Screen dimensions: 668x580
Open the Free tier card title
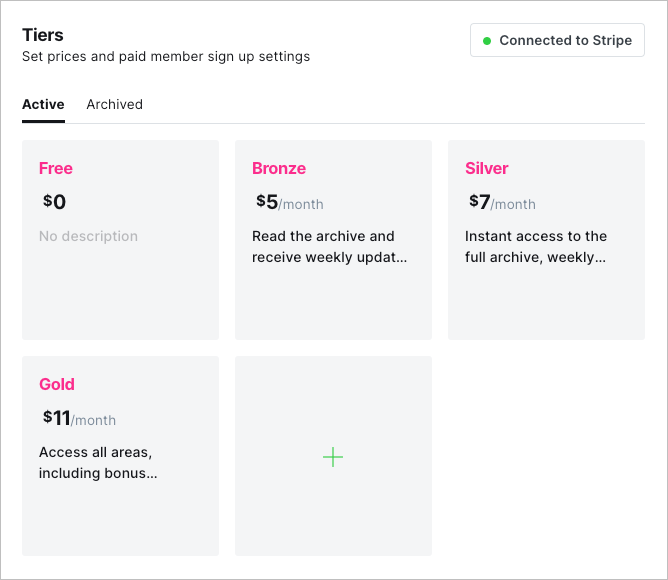56,168
